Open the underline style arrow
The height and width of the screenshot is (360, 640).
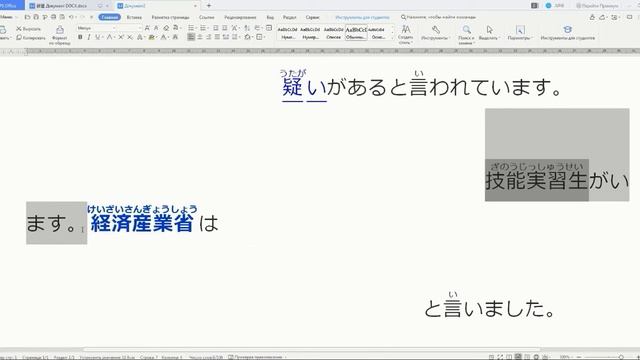click(x=102, y=37)
